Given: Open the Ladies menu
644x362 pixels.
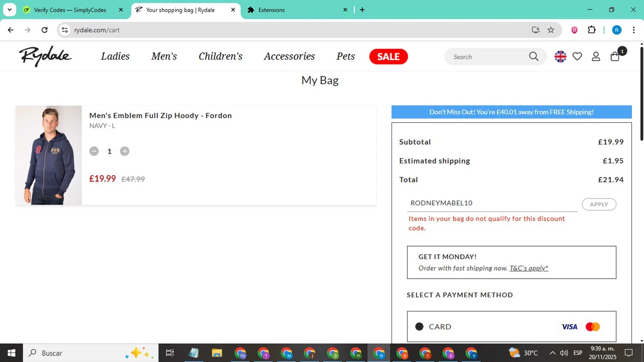Looking at the screenshot, I should coord(115,56).
